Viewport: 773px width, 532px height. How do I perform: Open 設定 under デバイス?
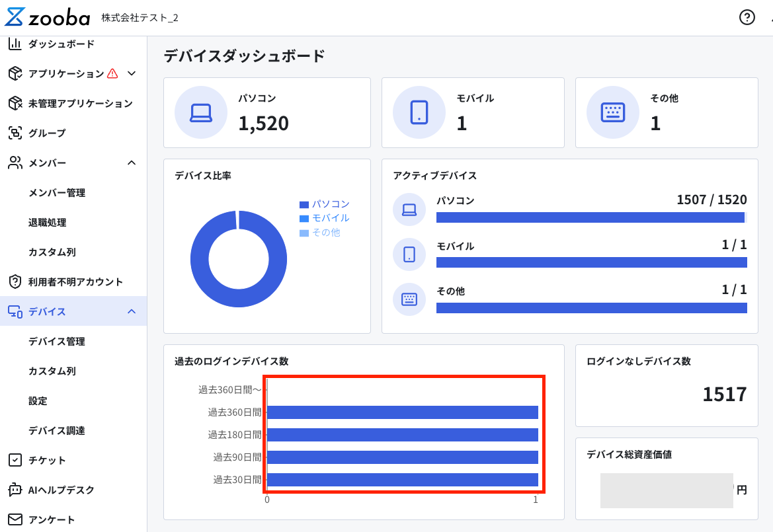point(38,401)
